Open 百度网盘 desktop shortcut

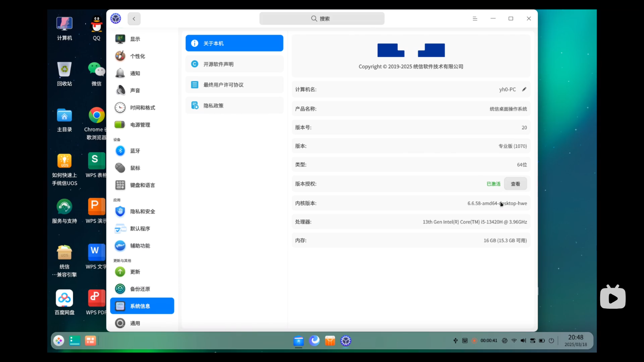pyautogui.click(x=65, y=303)
